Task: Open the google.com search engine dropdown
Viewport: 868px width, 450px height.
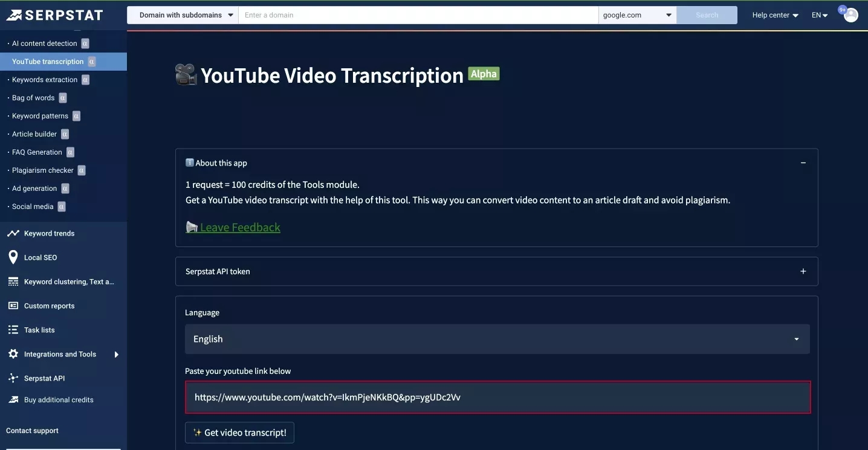Action: click(x=637, y=15)
